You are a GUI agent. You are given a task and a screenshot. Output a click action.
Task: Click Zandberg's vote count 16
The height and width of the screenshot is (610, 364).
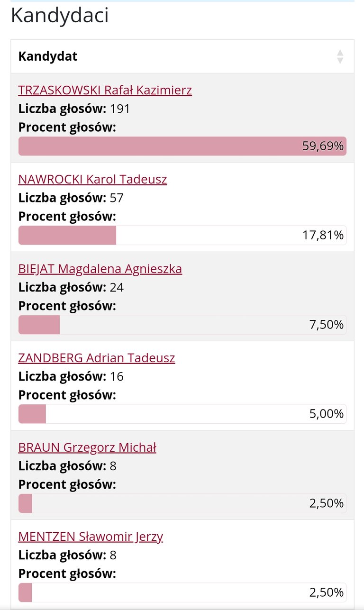click(x=117, y=377)
